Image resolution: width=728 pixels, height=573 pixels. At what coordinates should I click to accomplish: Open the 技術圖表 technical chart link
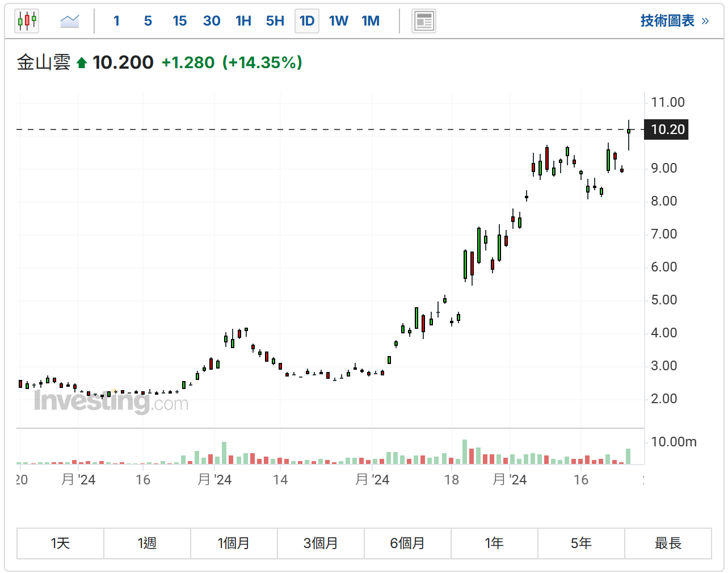674,21
